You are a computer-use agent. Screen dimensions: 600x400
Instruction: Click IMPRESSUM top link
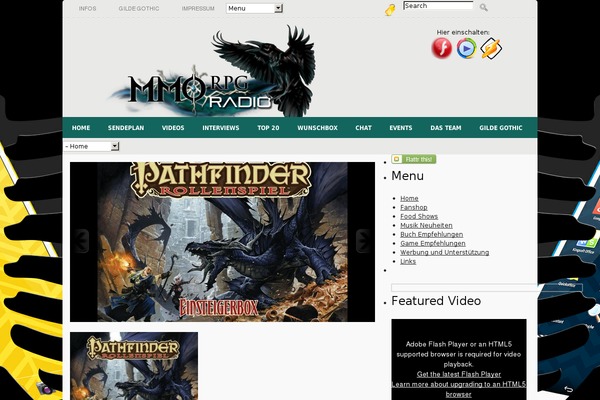coord(198,8)
